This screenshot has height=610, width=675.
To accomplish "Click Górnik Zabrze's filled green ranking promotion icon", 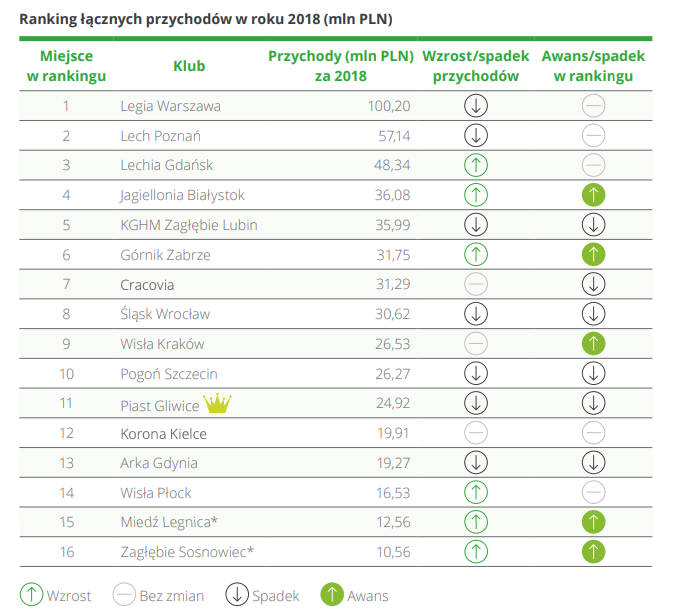I will (593, 254).
